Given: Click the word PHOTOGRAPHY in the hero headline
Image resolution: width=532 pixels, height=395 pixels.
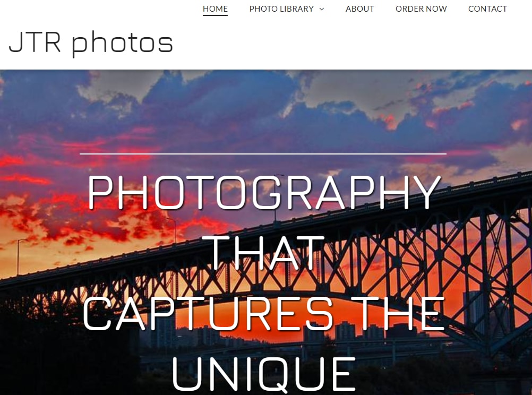Looking at the screenshot, I should click(264, 192).
